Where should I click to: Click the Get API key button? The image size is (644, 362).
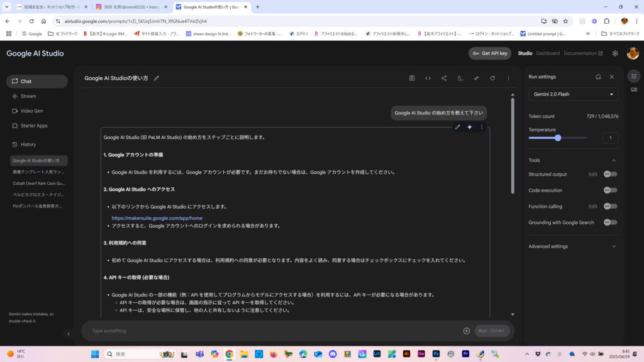click(x=489, y=53)
